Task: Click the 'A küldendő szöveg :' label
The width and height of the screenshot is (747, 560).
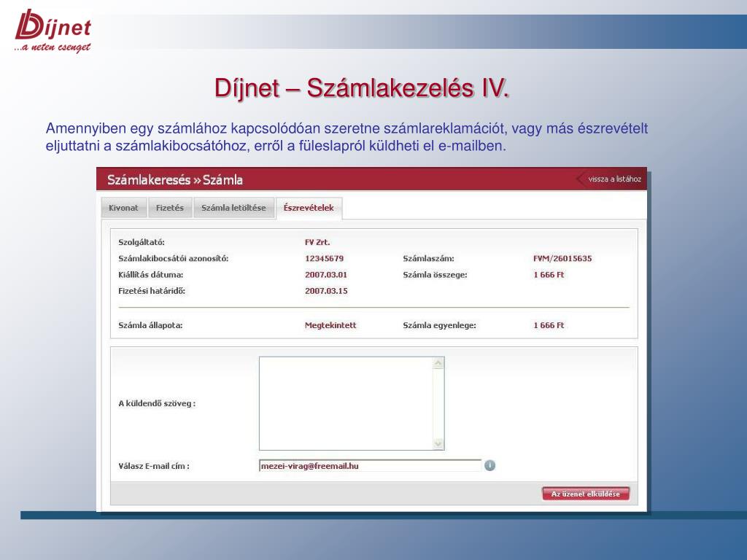Action: point(157,403)
